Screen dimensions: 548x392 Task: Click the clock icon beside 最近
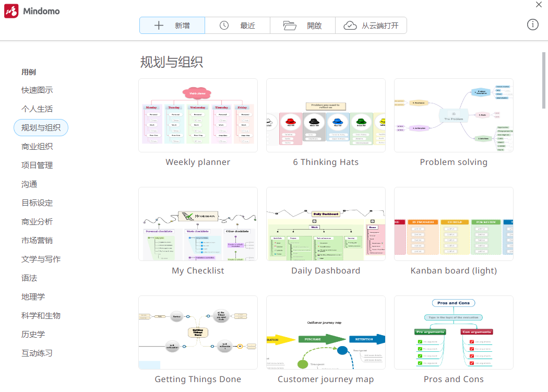coord(224,25)
